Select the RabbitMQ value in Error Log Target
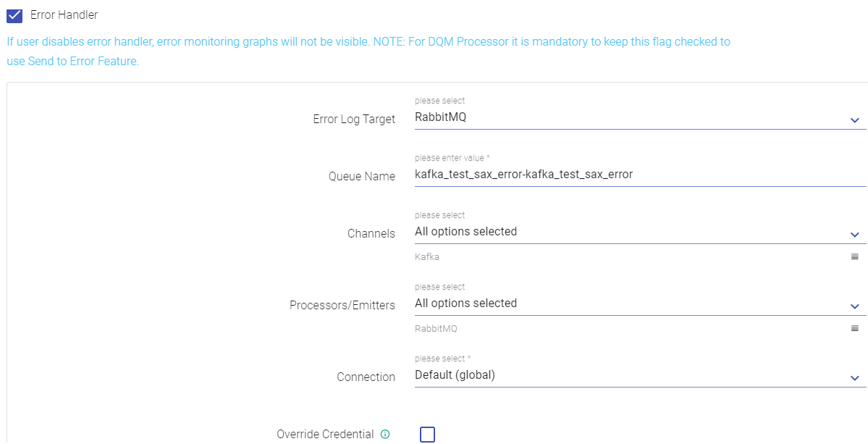 coord(441,117)
